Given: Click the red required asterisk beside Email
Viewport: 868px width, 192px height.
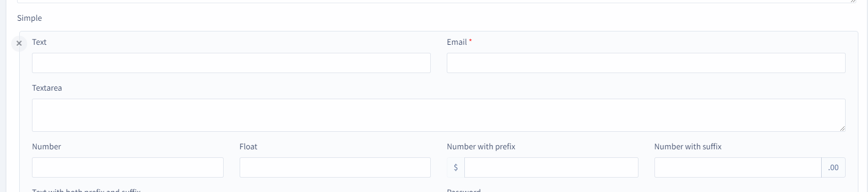Looking at the screenshot, I should [470, 41].
